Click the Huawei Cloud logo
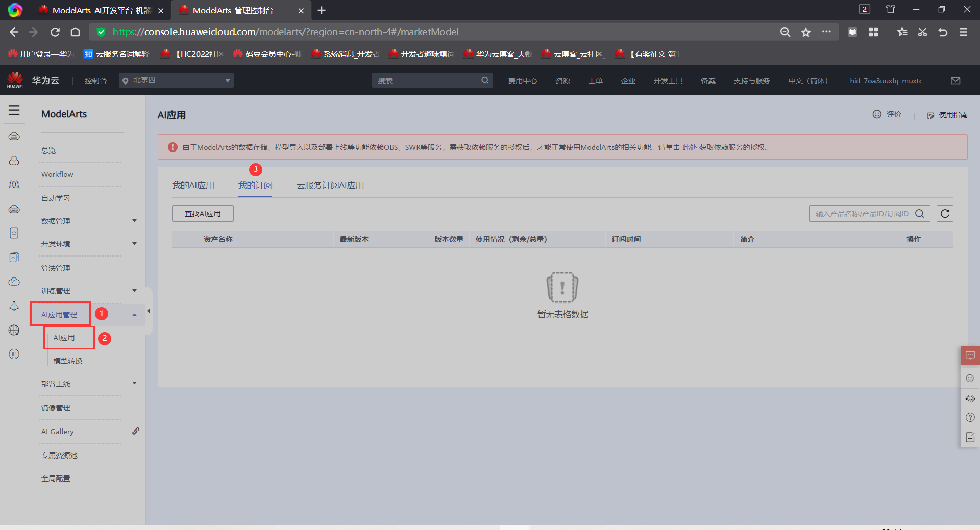980x530 pixels. 15,80
